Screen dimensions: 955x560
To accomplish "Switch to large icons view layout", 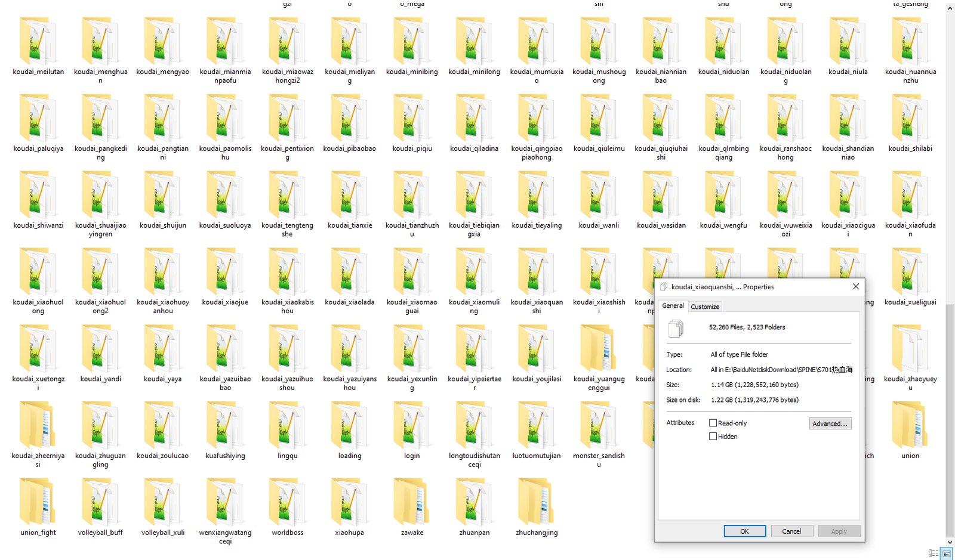I will [x=947, y=553].
